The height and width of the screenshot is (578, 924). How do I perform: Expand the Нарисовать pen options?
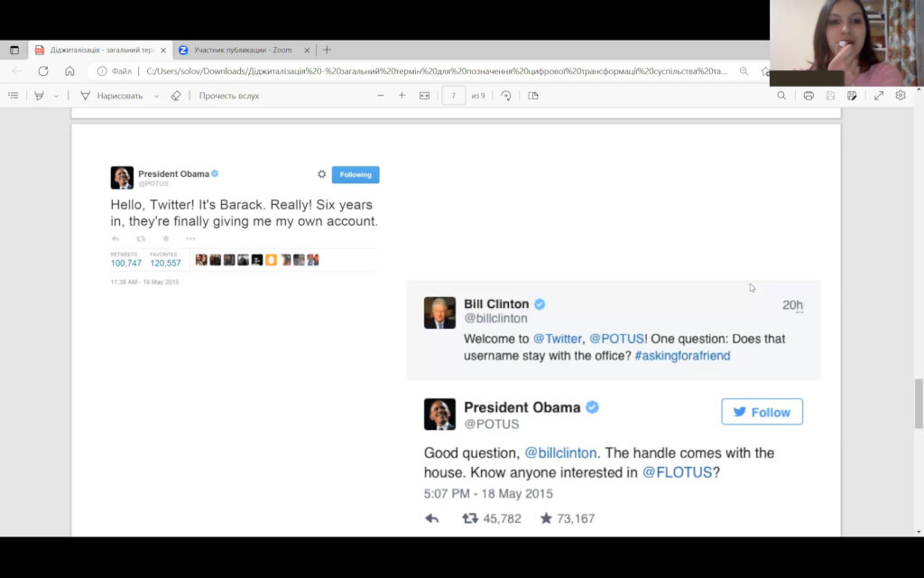pyautogui.click(x=156, y=96)
